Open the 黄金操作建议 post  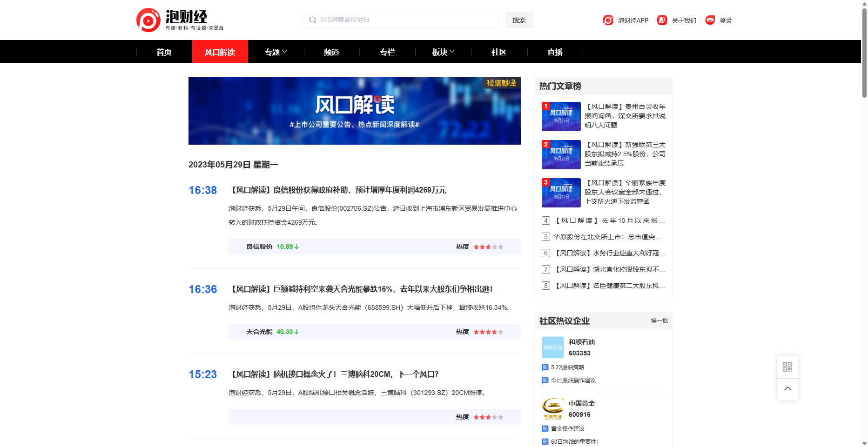point(568,429)
